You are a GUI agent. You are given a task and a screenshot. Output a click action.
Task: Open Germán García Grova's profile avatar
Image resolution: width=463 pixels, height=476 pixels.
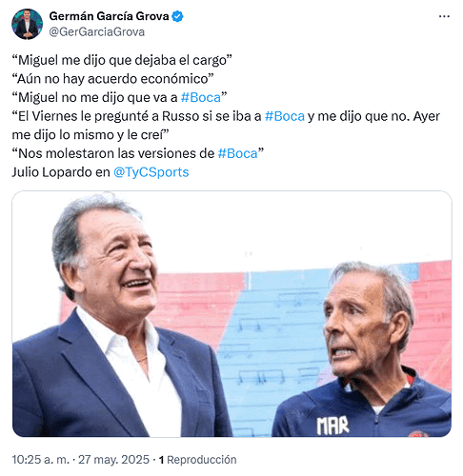[x=27, y=24]
